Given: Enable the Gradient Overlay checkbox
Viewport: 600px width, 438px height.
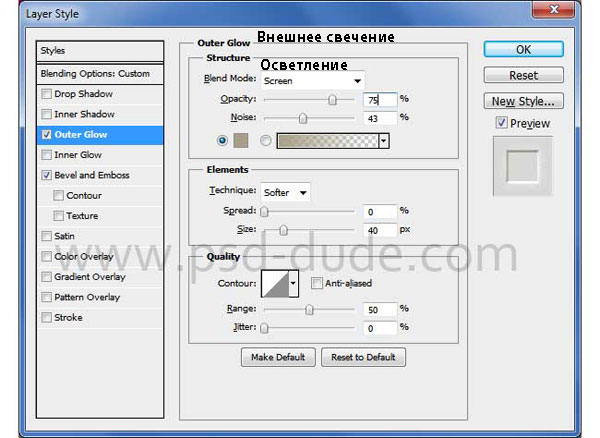Looking at the screenshot, I should (46, 277).
